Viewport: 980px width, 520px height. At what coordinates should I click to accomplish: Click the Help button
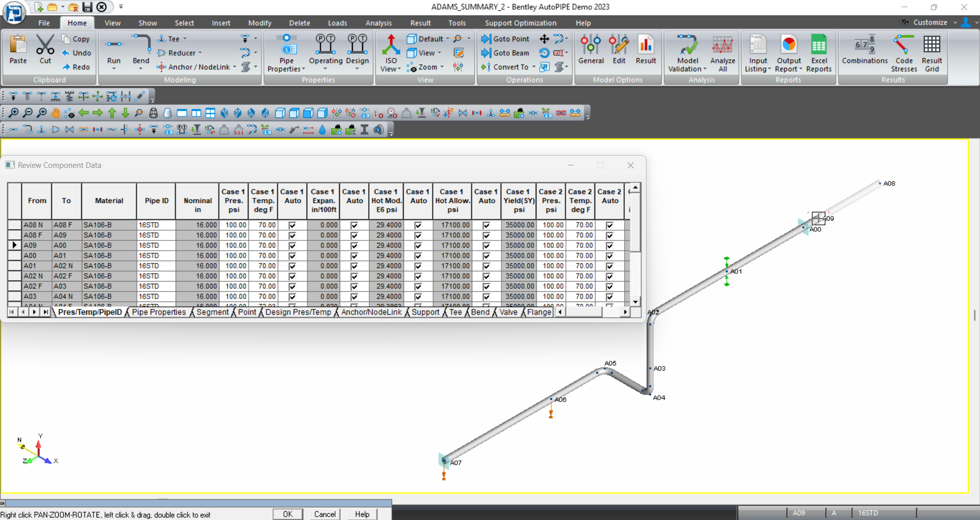(362, 514)
